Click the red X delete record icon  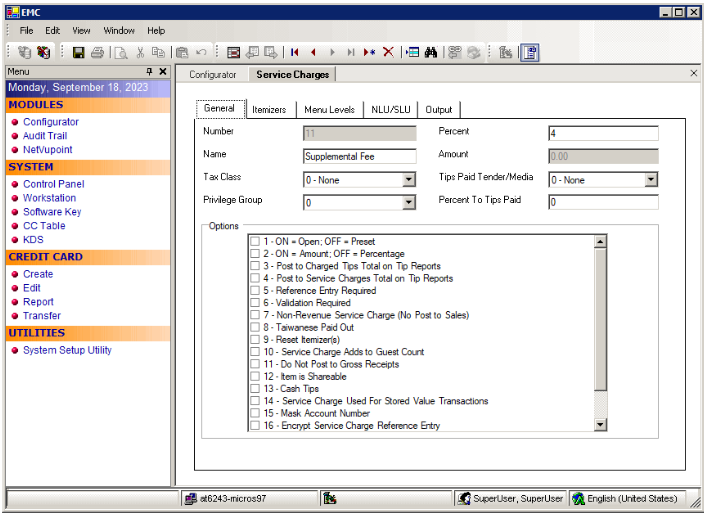[388, 52]
